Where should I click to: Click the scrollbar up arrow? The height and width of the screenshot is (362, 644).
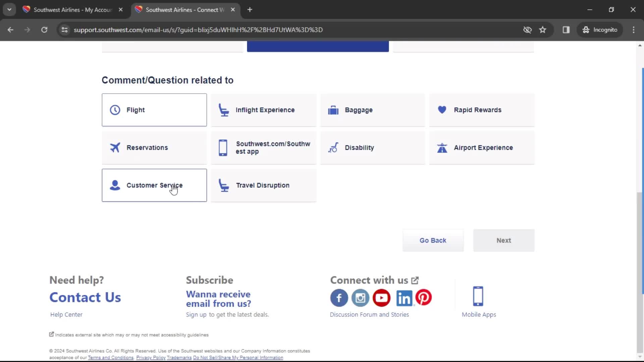click(x=640, y=45)
